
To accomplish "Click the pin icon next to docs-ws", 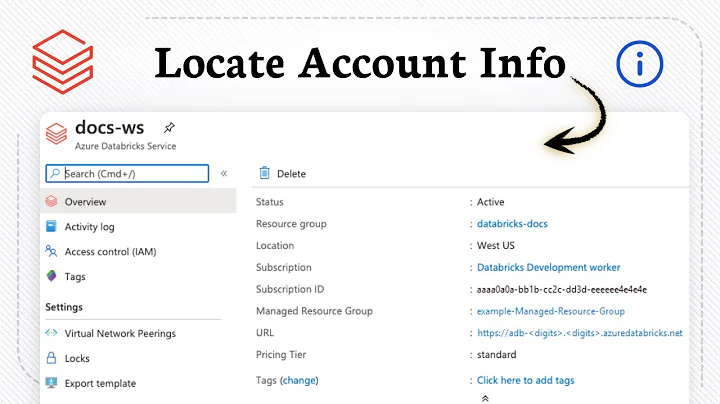I will (x=169, y=128).
